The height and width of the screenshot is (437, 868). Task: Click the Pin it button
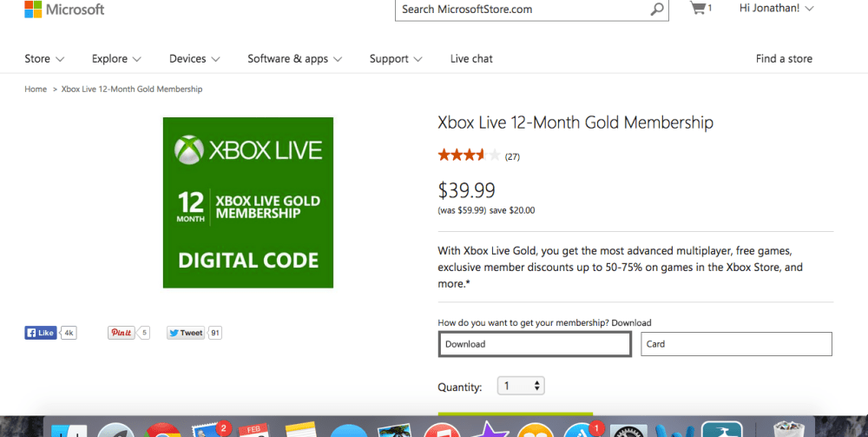tap(121, 333)
